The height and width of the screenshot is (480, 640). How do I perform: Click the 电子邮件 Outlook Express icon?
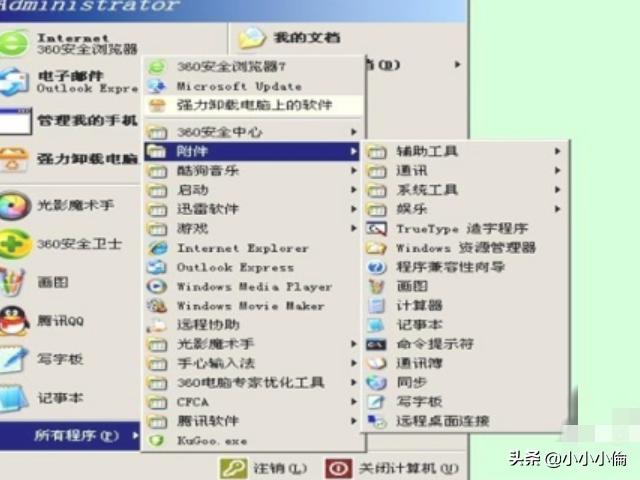click(14, 82)
